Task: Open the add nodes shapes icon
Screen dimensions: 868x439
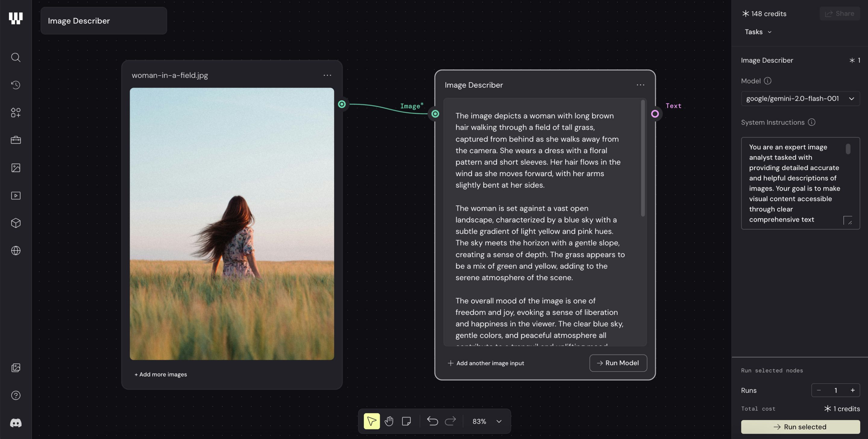Action: pos(15,112)
